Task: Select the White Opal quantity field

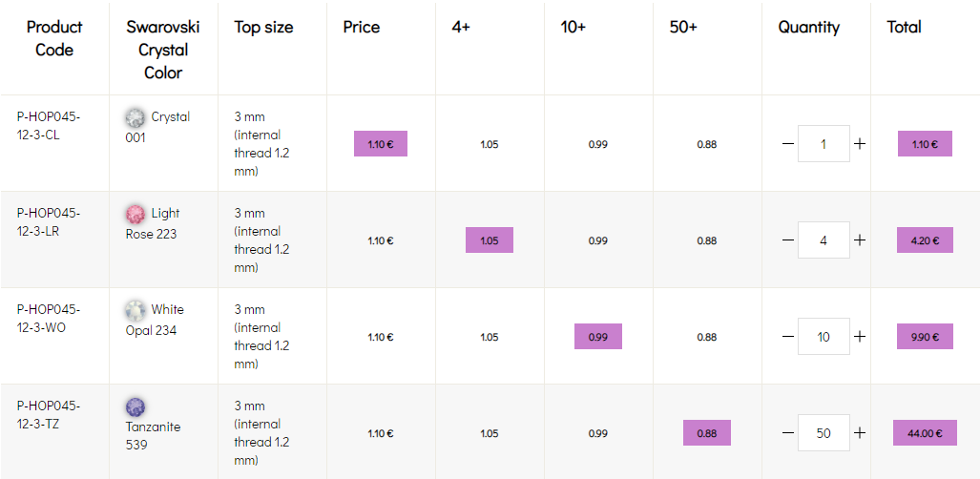Action: [x=824, y=337]
